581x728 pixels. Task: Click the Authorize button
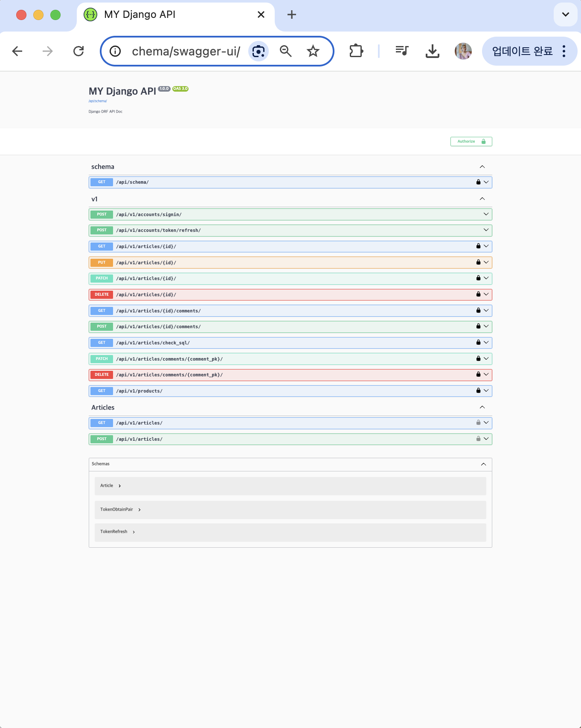(471, 142)
